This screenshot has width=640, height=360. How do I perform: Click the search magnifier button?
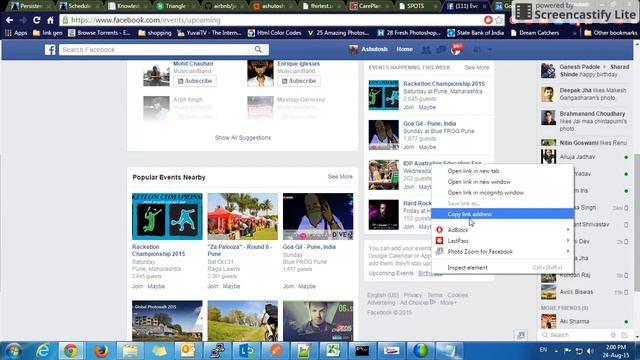click(x=258, y=49)
